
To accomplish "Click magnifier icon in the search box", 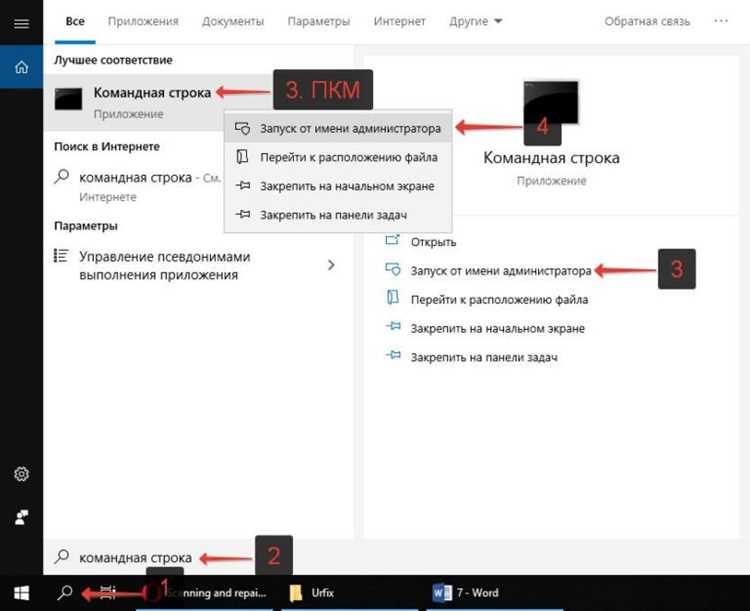I will pos(62,556).
